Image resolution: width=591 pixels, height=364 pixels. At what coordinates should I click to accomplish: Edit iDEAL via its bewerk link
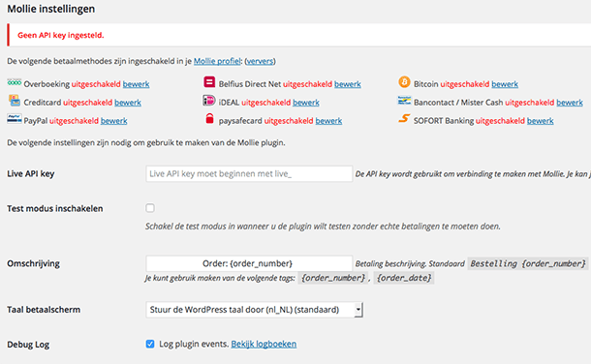[x=306, y=103]
